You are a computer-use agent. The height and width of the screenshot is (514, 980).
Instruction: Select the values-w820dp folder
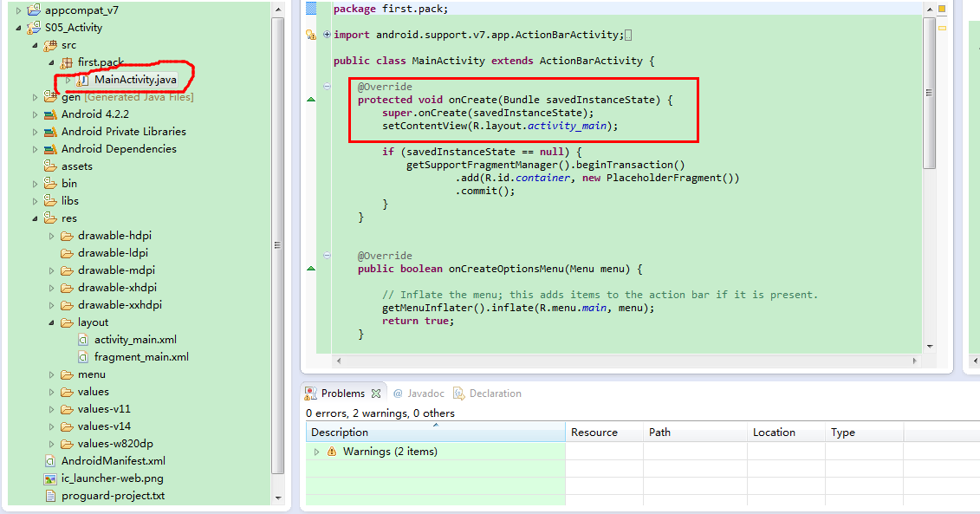(115, 444)
